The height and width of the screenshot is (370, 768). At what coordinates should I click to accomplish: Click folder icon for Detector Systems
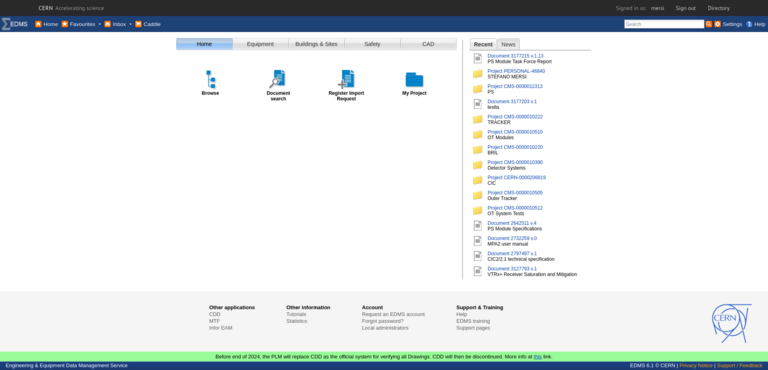pos(478,165)
